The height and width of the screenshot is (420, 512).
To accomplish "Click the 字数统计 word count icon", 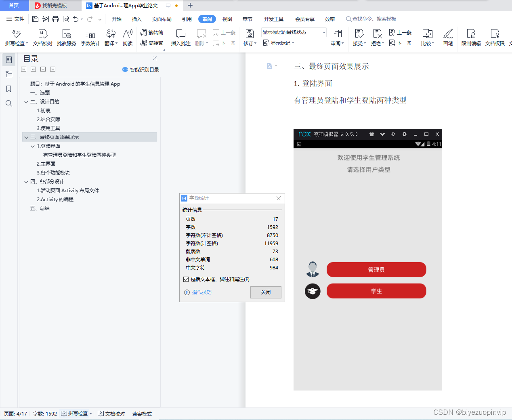I will click(x=90, y=34).
